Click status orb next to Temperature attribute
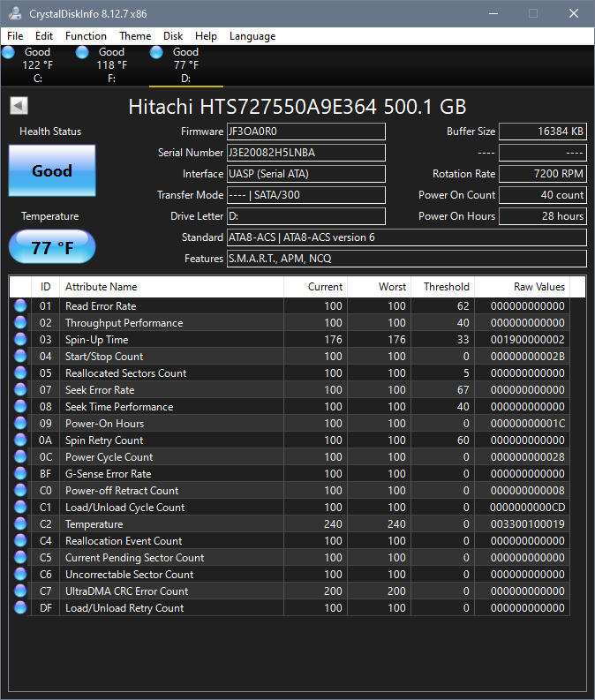Image resolution: width=595 pixels, height=700 pixels. [20, 524]
